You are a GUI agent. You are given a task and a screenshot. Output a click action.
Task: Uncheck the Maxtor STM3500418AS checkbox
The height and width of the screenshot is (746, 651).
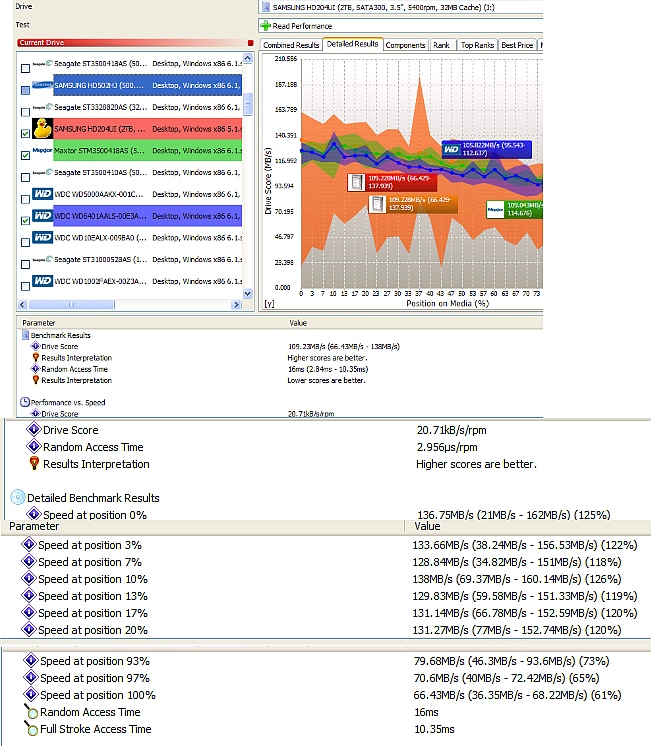(x=26, y=156)
